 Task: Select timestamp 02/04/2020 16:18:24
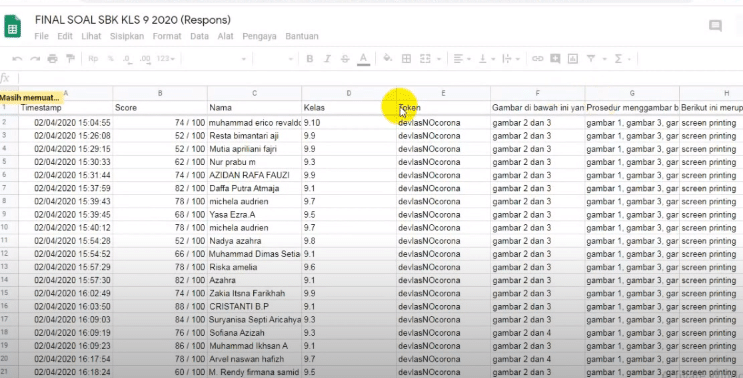(65, 372)
